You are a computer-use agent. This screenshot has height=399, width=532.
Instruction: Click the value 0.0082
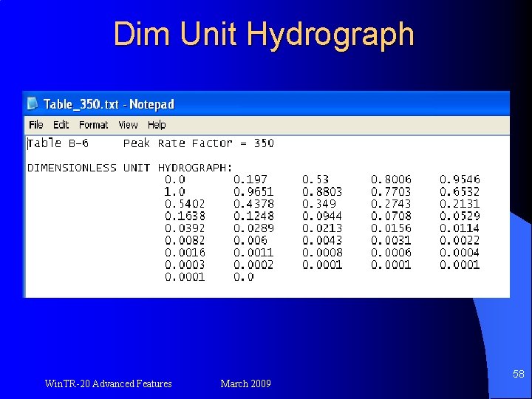pos(185,241)
